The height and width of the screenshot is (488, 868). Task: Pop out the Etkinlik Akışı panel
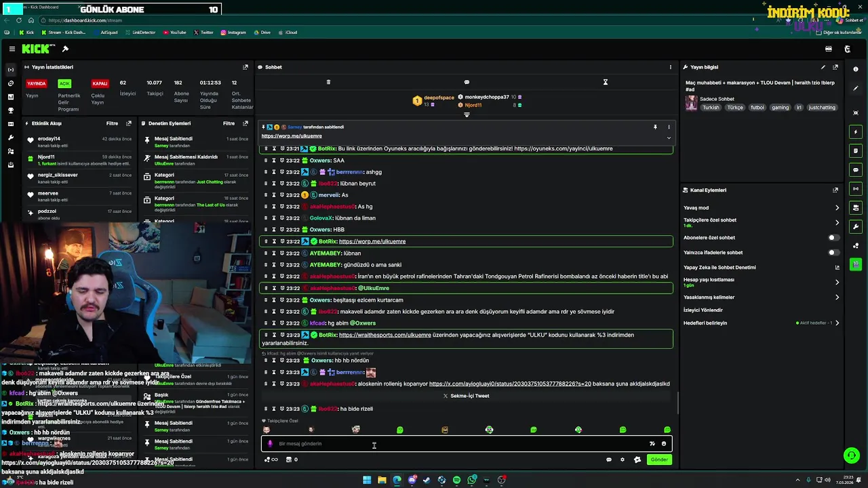129,123
